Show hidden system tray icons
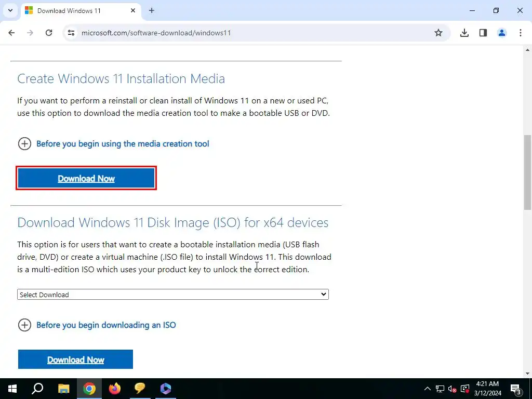Viewport: 532px width, 399px height. tap(428, 389)
